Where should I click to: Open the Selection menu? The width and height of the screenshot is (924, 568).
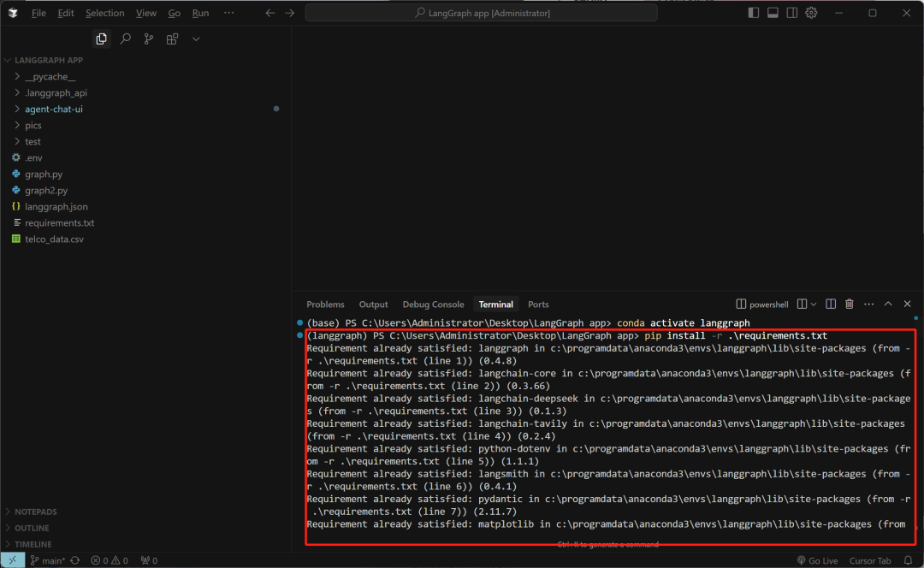pos(105,12)
